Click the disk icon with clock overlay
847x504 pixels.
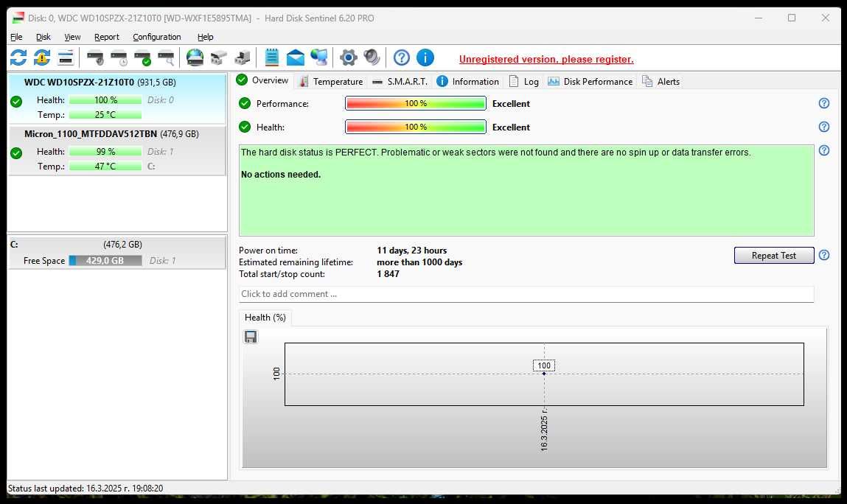click(x=119, y=57)
